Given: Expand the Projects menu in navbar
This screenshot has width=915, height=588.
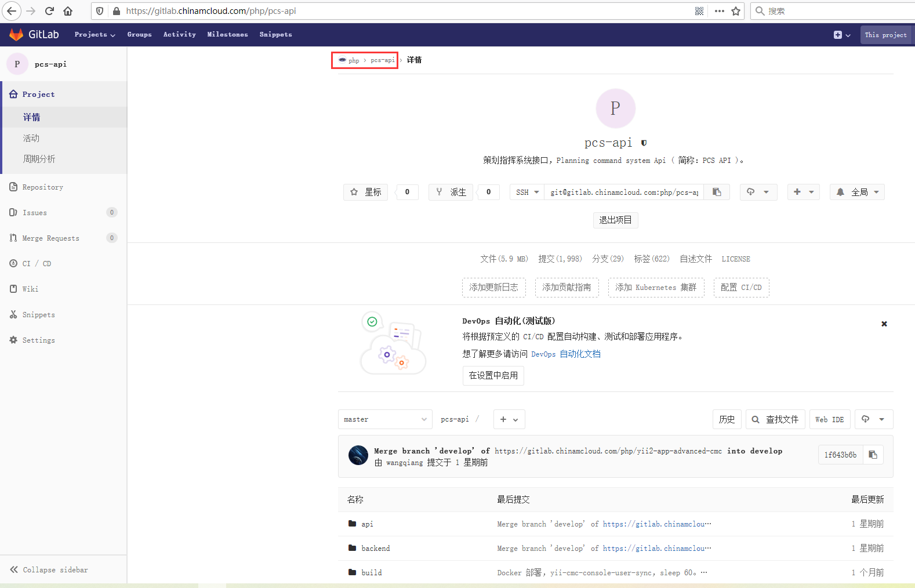Looking at the screenshot, I should (95, 35).
